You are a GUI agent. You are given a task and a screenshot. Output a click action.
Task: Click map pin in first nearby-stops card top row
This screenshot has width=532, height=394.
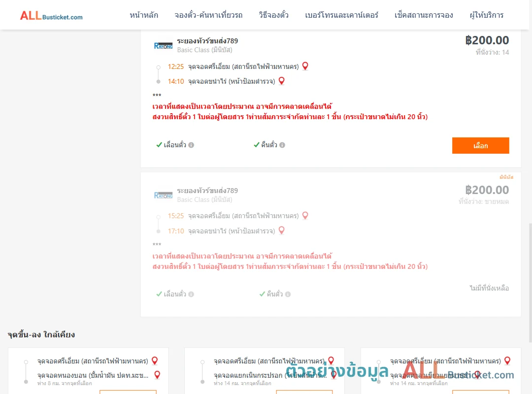point(155,361)
